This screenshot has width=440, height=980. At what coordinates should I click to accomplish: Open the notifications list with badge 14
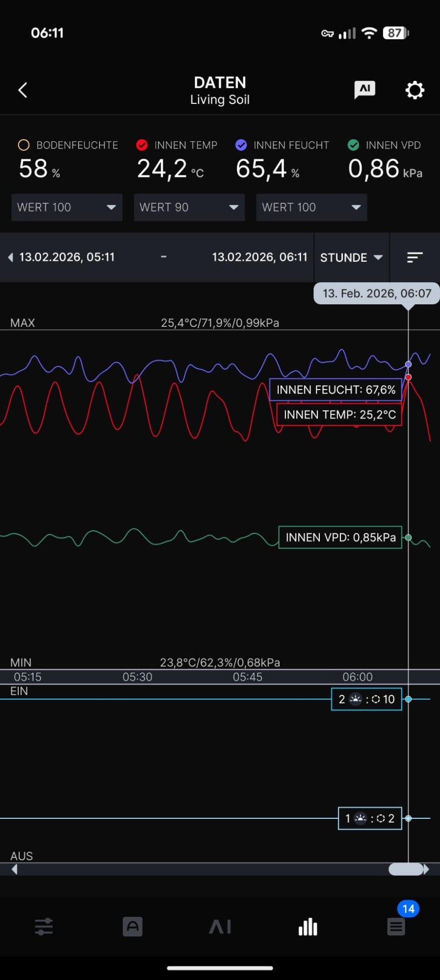click(x=396, y=926)
